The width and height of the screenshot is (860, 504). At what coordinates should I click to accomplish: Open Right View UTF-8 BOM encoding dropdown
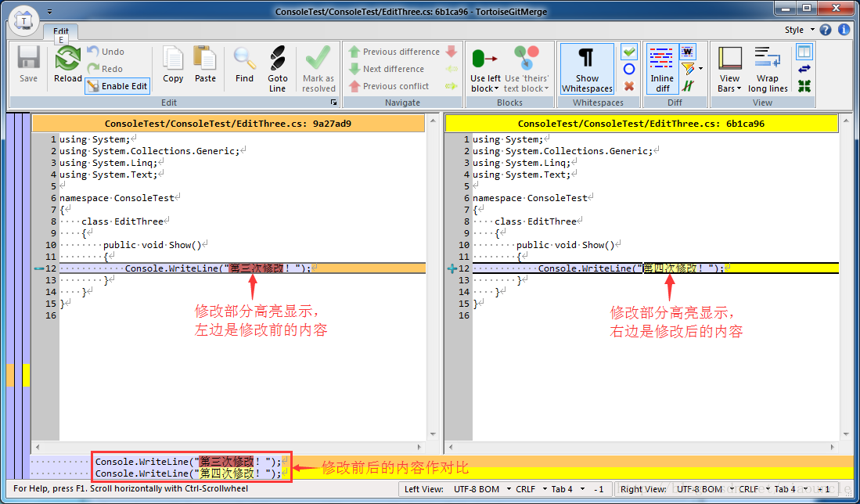point(705,488)
